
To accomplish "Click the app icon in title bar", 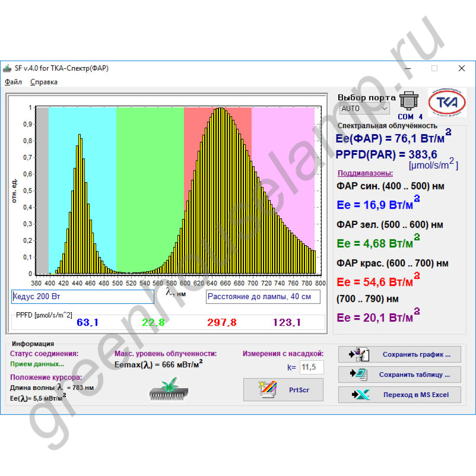I will coord(7,68).
